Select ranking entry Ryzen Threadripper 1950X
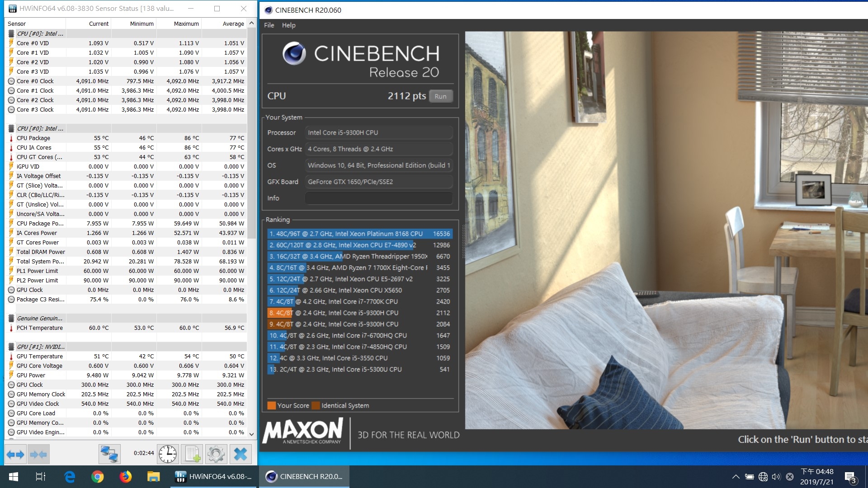Image resolution: width=868 pixels, height=488 pixels. click(x=359, y=256)
